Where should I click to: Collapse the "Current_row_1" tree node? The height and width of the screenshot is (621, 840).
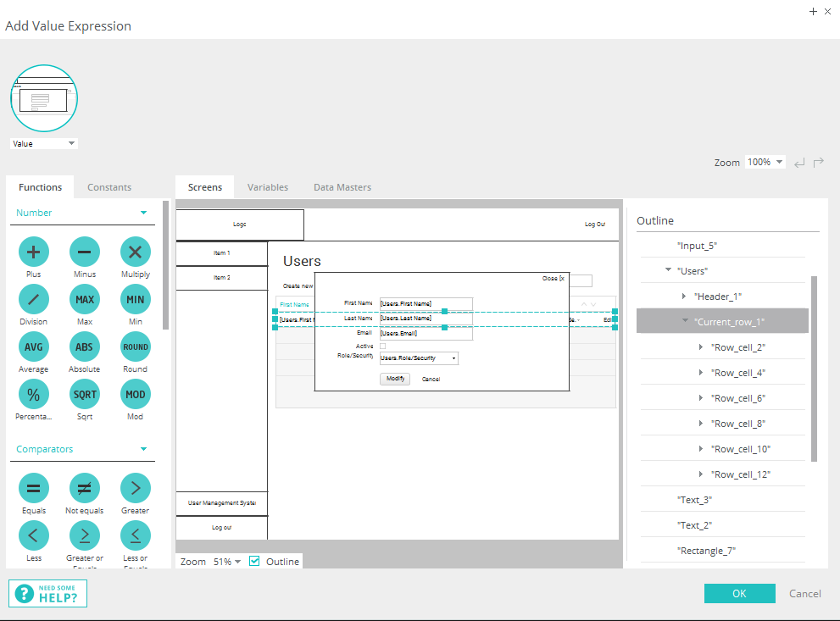685,322
